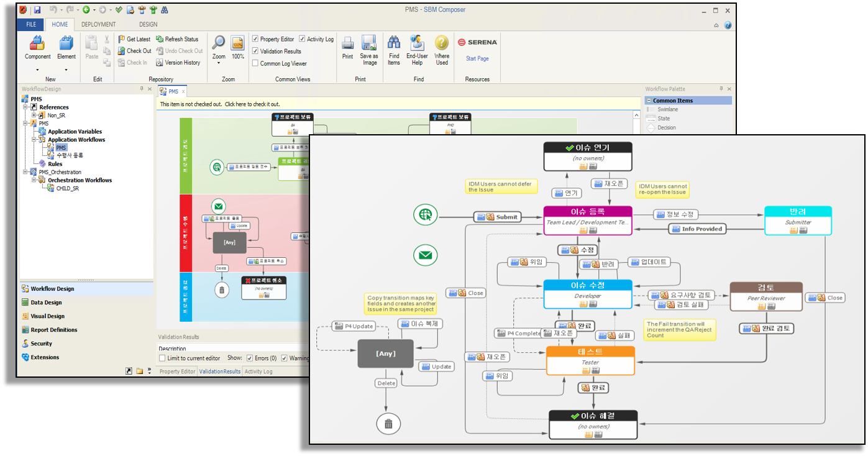Screen dimensions: 868x456
Task: Open the Element button in the ribbon
Action: [x=66, y=48]
